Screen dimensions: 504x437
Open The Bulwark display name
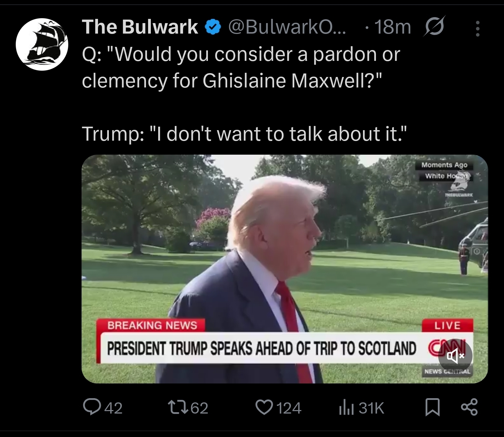coord(140,27)
